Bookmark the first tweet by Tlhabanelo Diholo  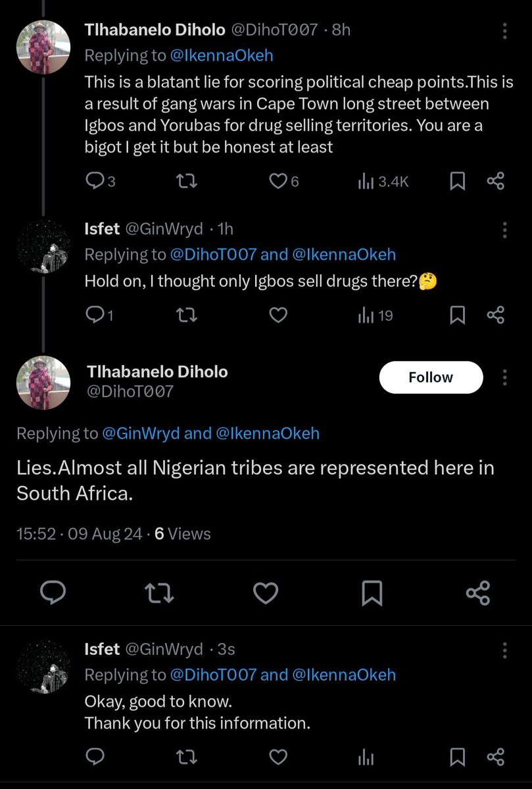pyautogui.click(x=457, y=181)
